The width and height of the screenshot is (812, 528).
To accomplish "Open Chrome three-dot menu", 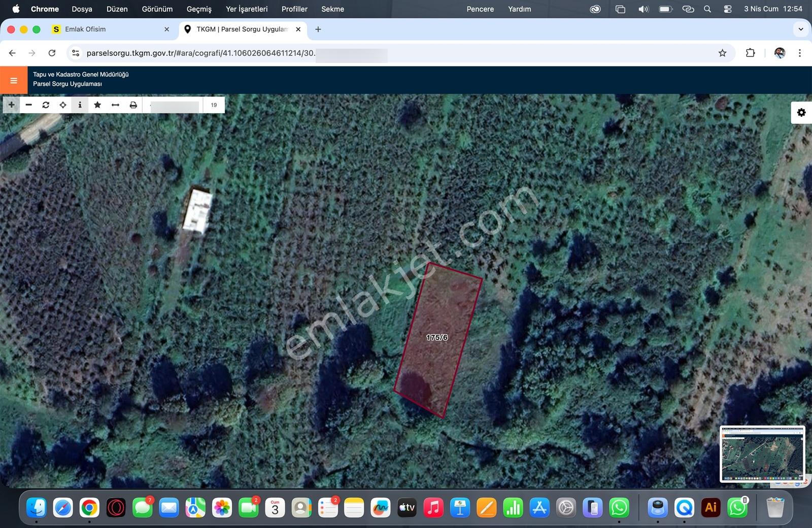I will [x=800, y=53].
